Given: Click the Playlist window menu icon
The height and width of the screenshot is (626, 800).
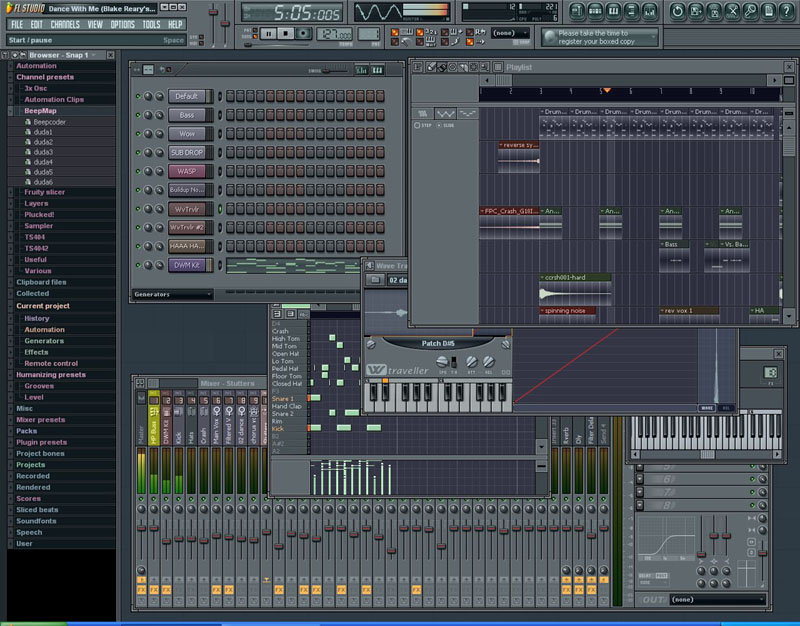Looking at the screenshot, I should pos(419,67).
